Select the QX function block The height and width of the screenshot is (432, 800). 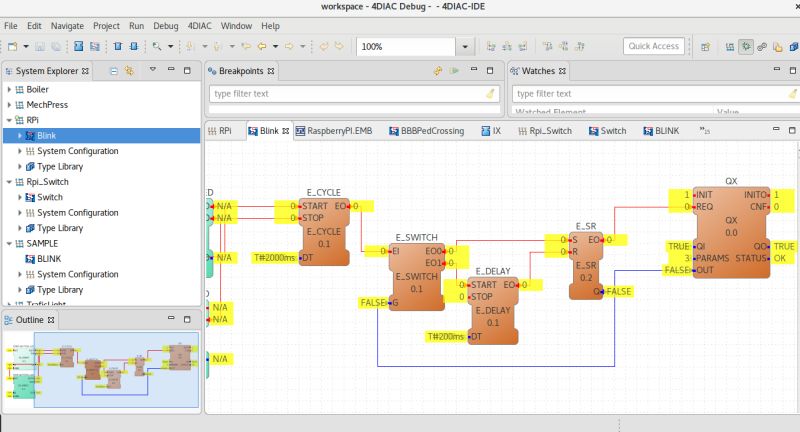point(731,232)
